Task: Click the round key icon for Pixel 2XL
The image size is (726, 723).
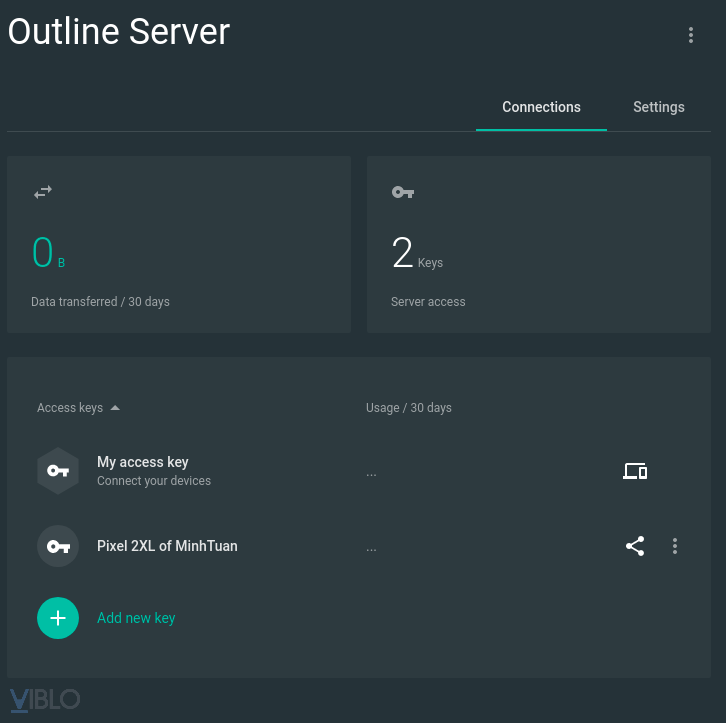Action: pyautogui.click(x=58, y=546)
